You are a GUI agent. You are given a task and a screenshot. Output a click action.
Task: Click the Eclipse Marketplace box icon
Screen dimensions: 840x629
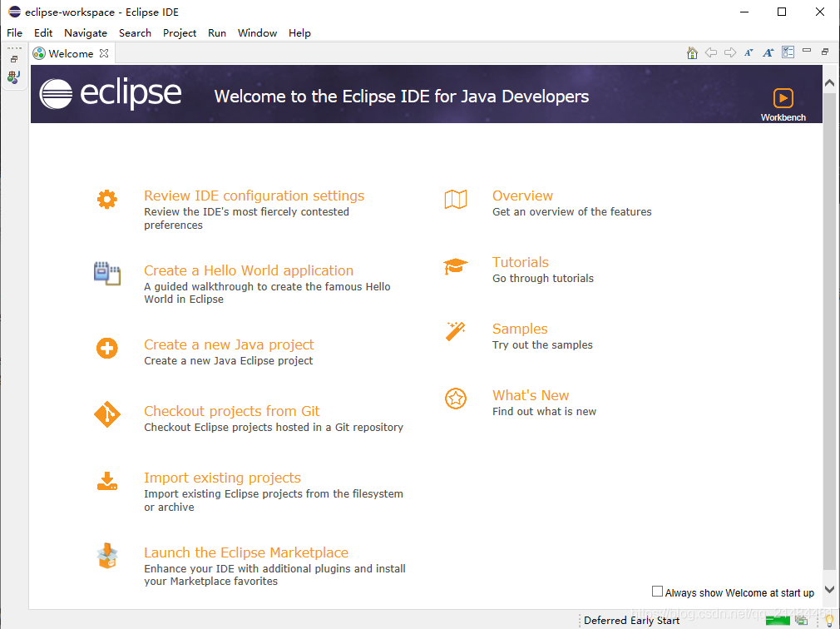(x=107, y=556)
